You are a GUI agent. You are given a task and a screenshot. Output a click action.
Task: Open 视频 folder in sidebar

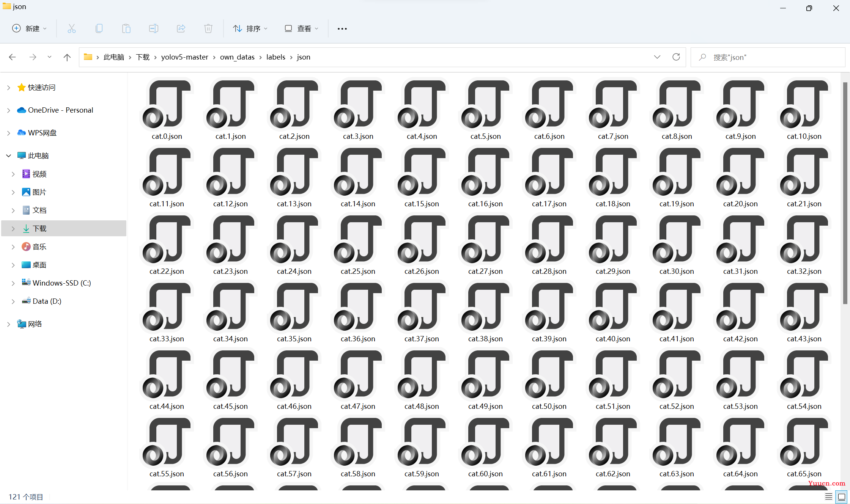[x=39, y=174]
